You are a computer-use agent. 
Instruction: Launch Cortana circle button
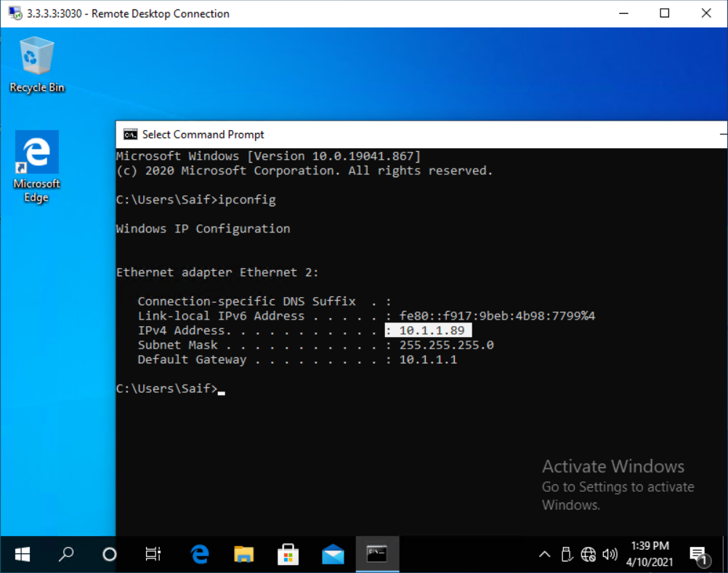tap(110, 554)
